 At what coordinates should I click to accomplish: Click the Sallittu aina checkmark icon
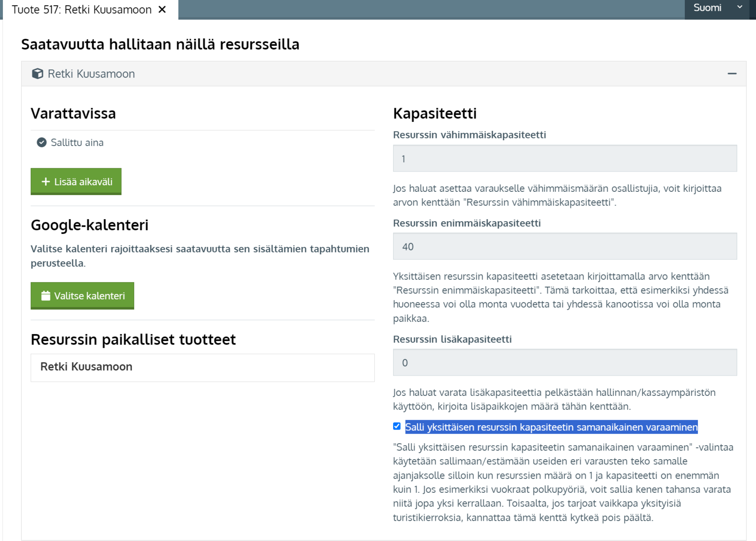coord(42,142)
